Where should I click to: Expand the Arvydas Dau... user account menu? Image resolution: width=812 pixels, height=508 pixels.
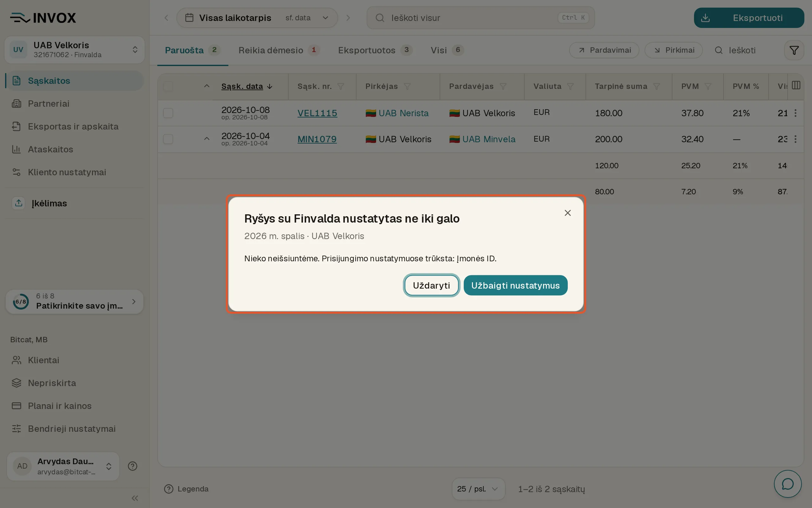point(63,466)
